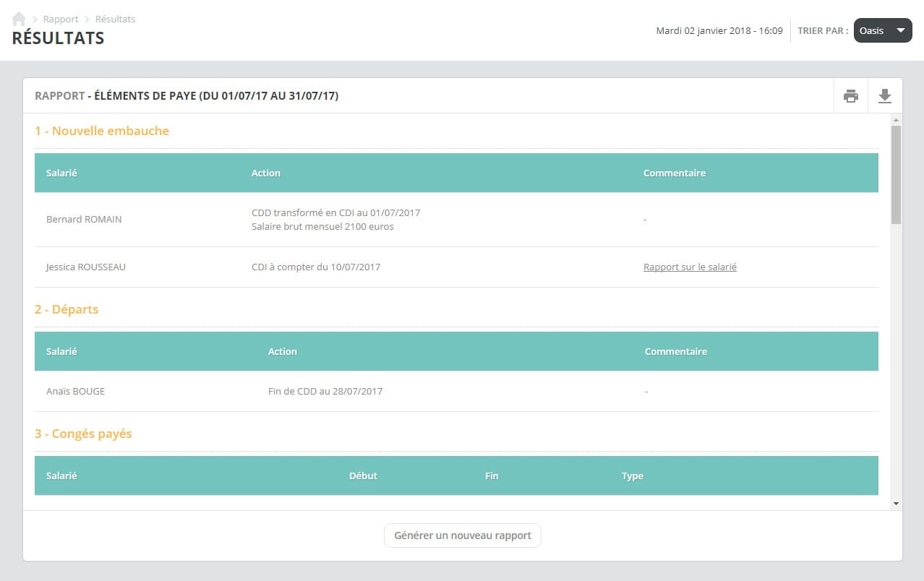Screen dimensions: 924x581
Task: Select the Jessica ROUSSEAU cell
Action: point(86,267)
